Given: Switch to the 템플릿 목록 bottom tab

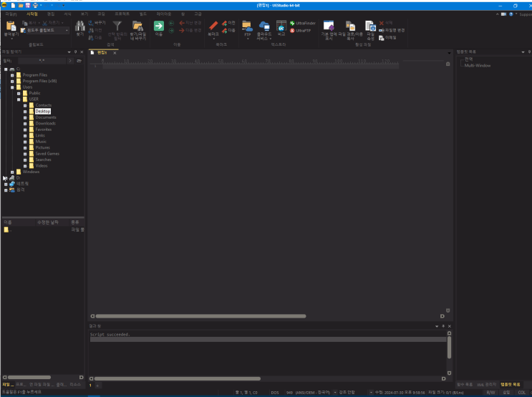Looking at the screenshot, I should pyautogui.click(x=510, y=384).
